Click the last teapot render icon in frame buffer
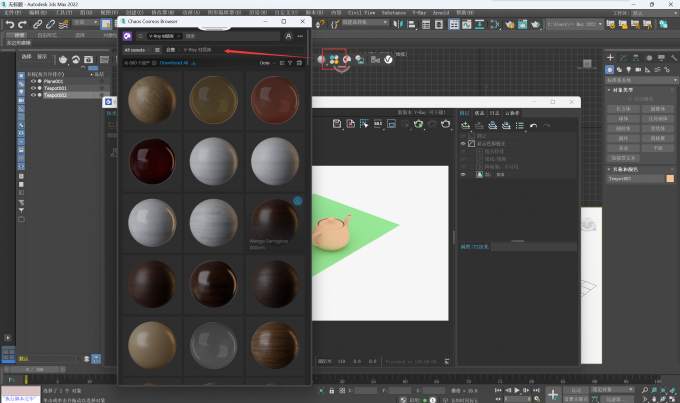The height and width of the screenshot is (403, 680). coord(445,124)
